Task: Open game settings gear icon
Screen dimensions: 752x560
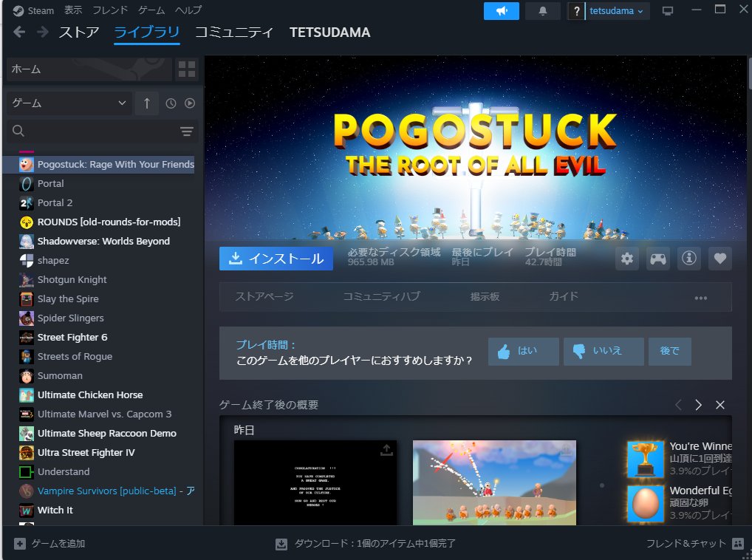Action: [x=627, y=259]
